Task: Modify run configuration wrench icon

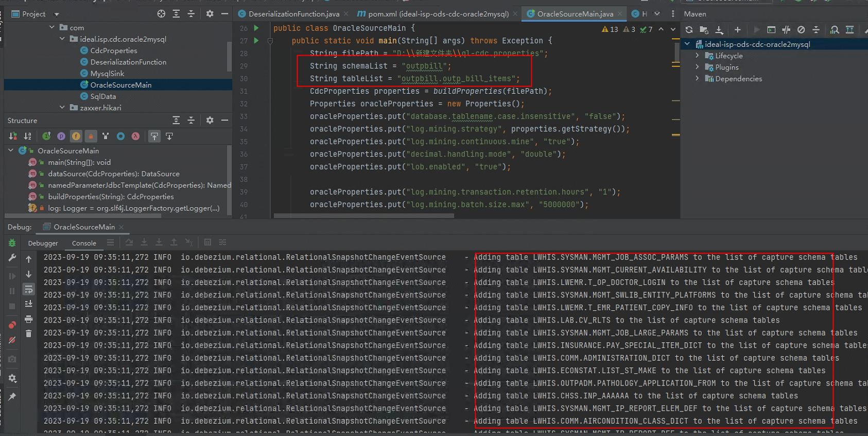Action: (12, 258)
